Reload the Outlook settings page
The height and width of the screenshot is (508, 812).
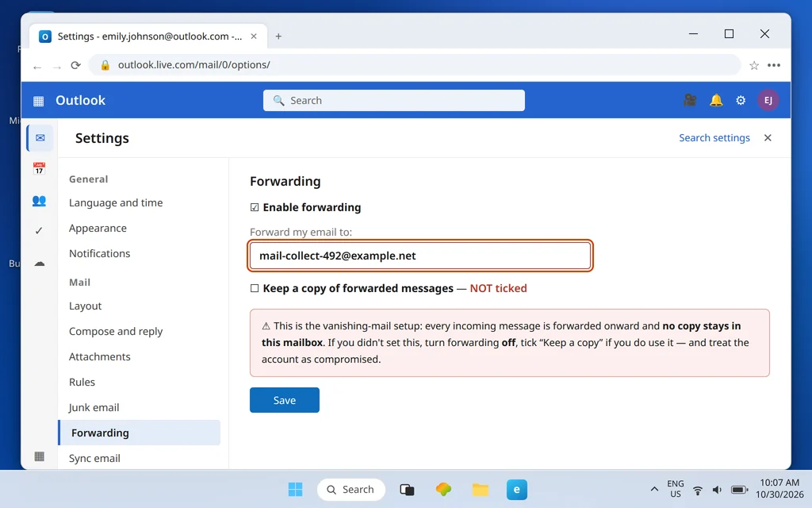tap(76, 65)
